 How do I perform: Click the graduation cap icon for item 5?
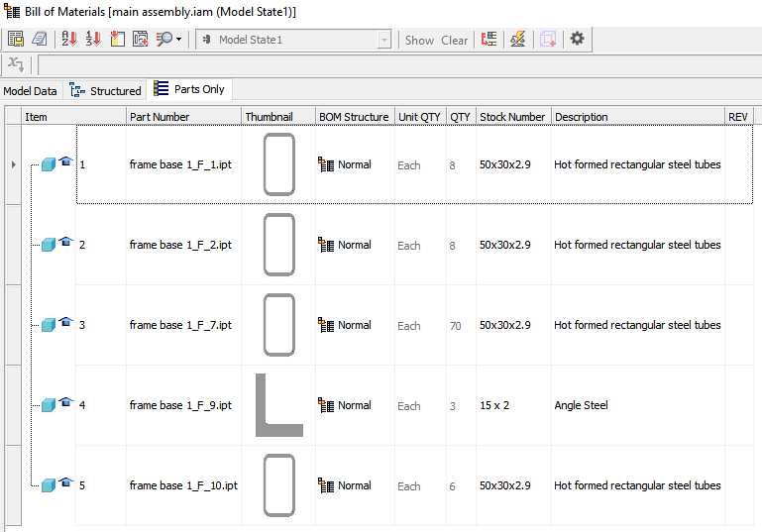65,481
